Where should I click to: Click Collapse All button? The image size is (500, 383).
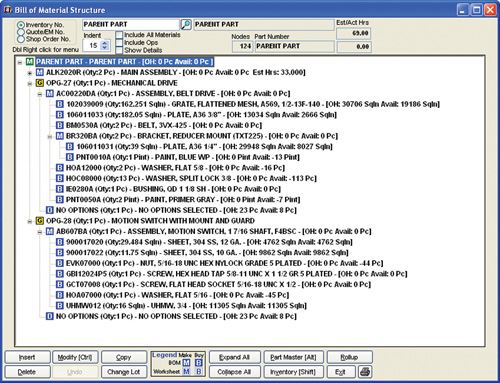(234, 372)
